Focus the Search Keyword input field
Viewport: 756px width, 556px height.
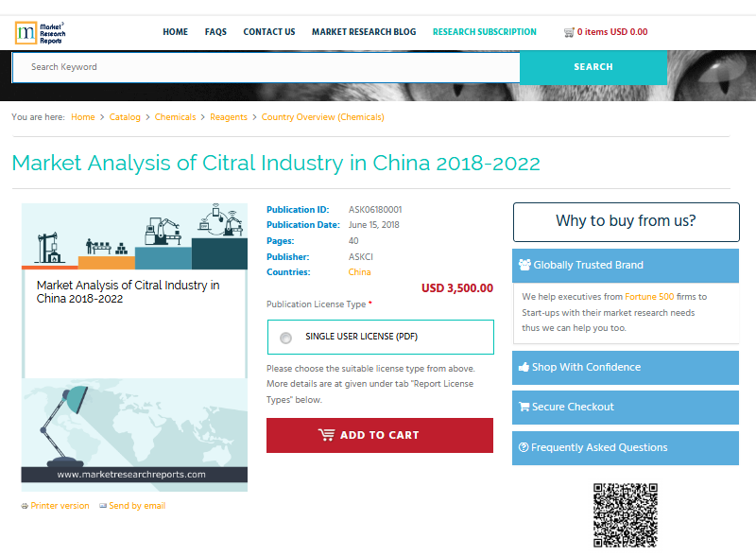[266, 67]
